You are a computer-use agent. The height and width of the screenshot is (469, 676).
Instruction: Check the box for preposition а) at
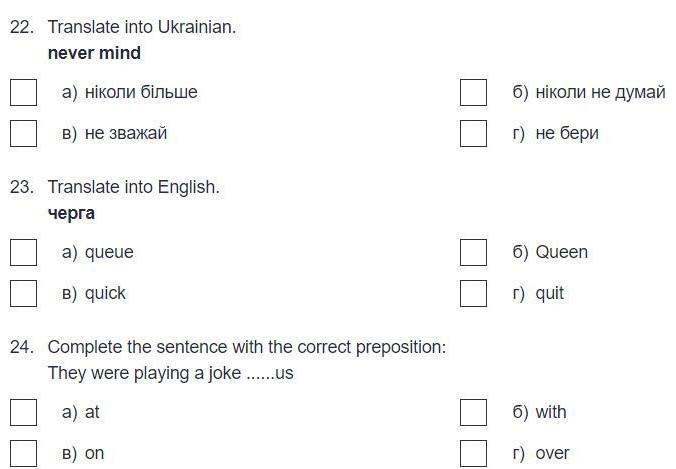tap(23, 412)
